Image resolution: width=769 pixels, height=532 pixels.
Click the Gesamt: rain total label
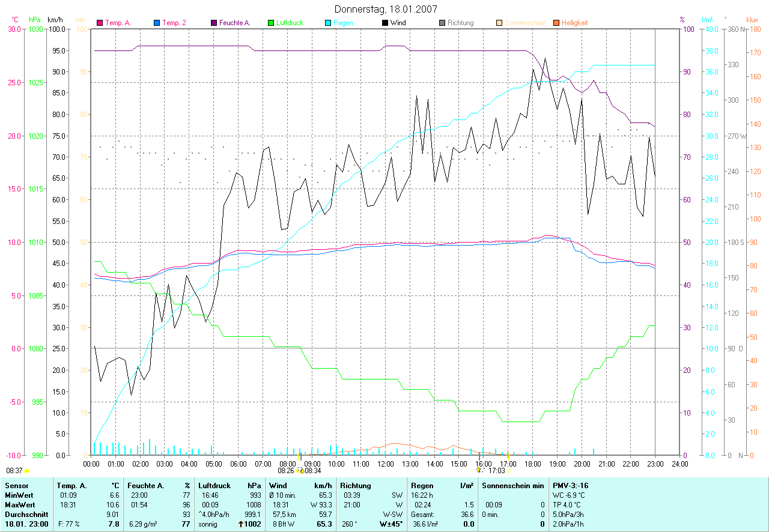(x=422, y=515)
